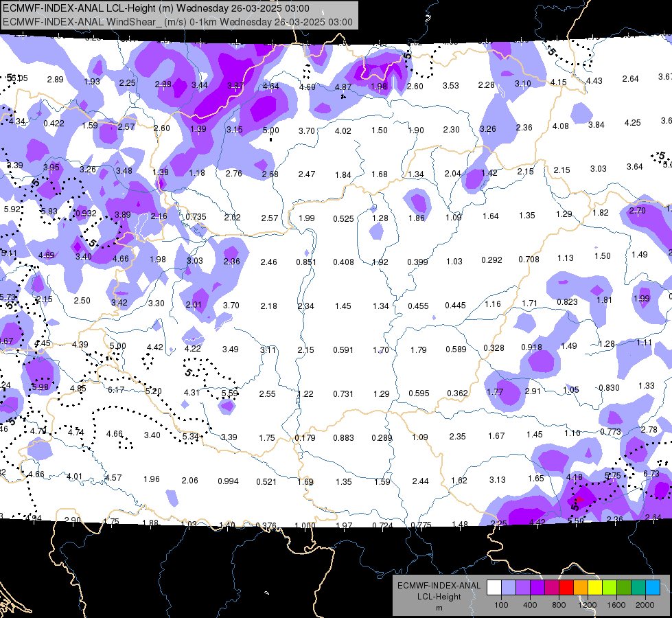Click wind shear value 0.589
This screenshot has height=618, width=672.
456,349
